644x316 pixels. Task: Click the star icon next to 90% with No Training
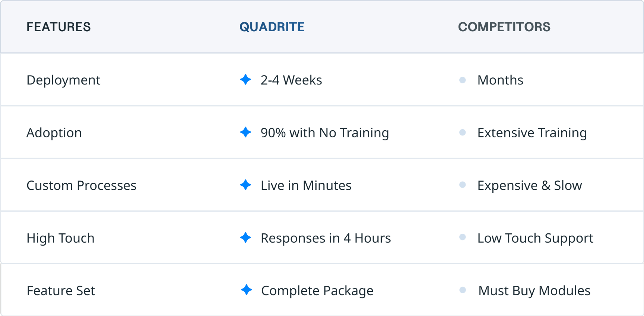tap(245, 132)
